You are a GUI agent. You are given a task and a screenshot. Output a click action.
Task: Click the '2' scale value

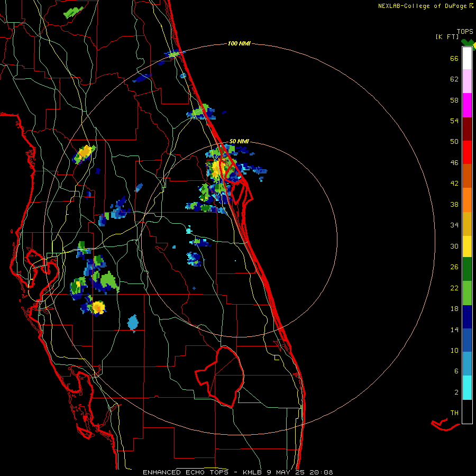(456, 392)
